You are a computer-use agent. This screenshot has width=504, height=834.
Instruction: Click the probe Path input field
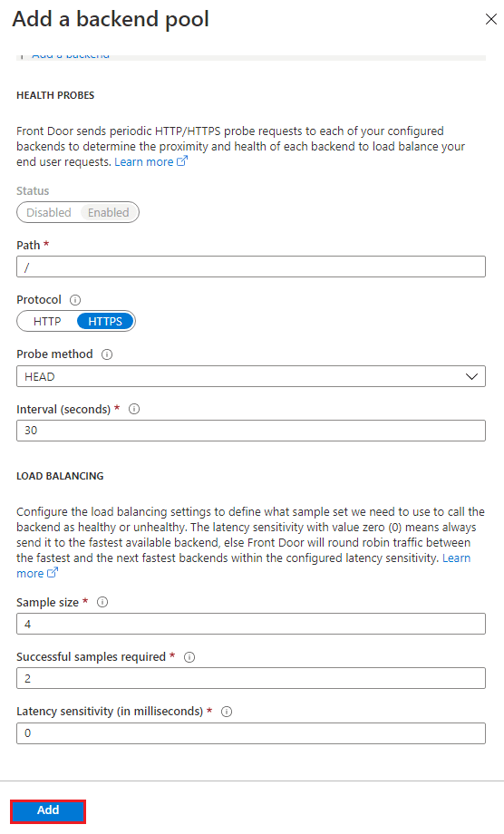[x=251, y=267]
